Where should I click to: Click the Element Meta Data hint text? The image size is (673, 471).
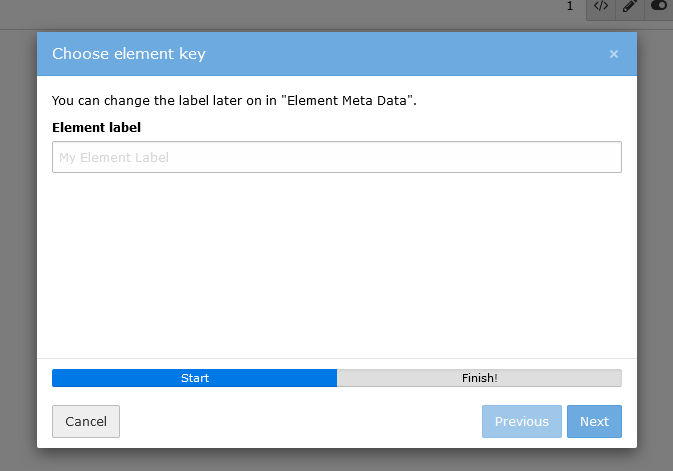point(234,100)
